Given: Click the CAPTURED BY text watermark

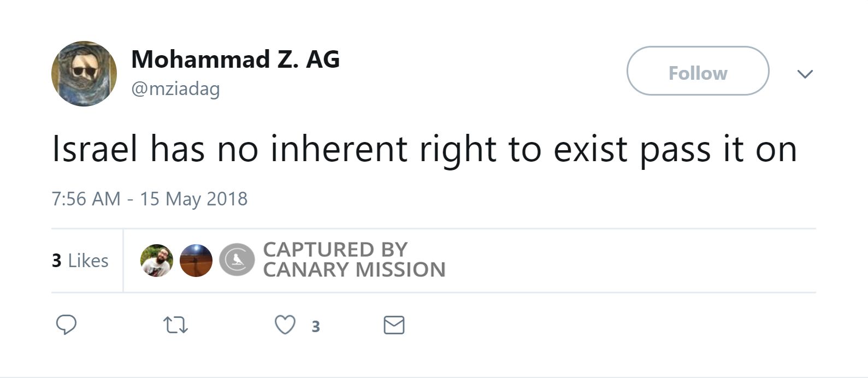Looking at the screenshot, I should pos(335,250).
